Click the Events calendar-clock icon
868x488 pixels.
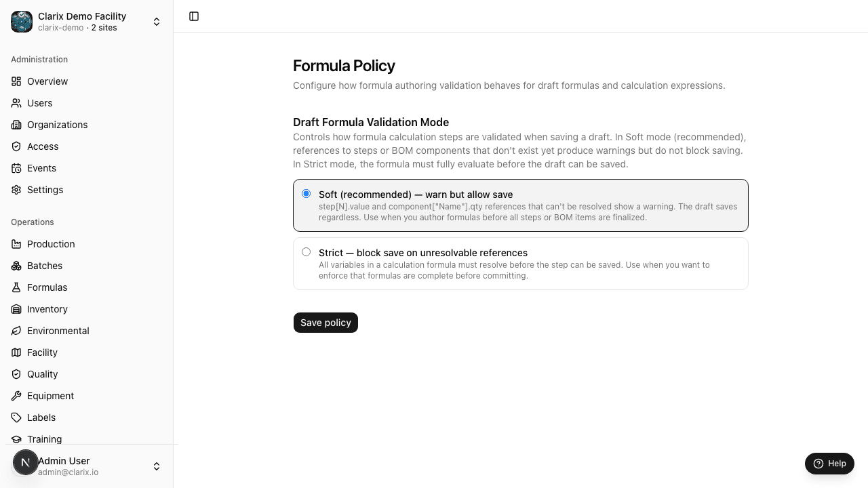[16, 168]
